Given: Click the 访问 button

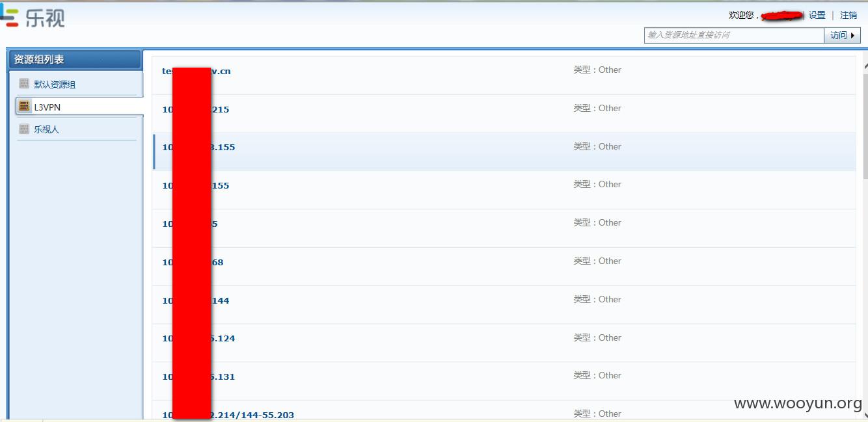Looking at the screenshot, I should 842,35.
